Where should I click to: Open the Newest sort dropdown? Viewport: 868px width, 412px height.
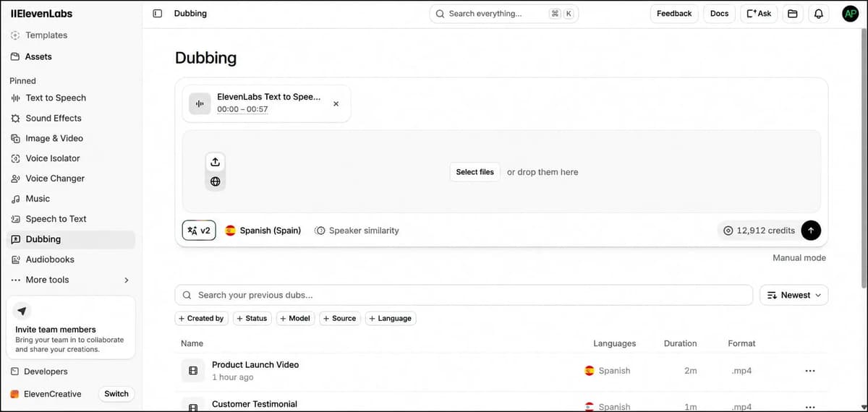(794, 295)
